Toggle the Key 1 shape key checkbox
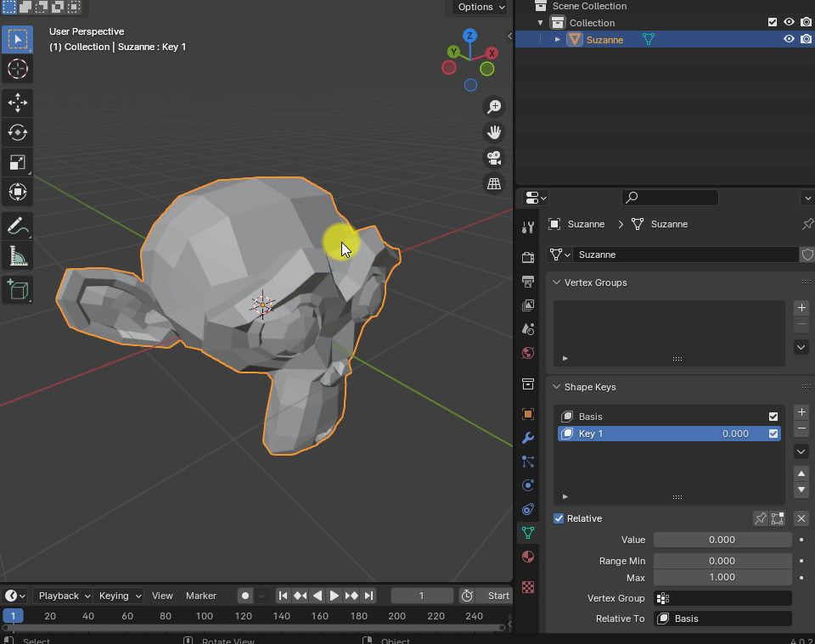 tap(773, 434)
